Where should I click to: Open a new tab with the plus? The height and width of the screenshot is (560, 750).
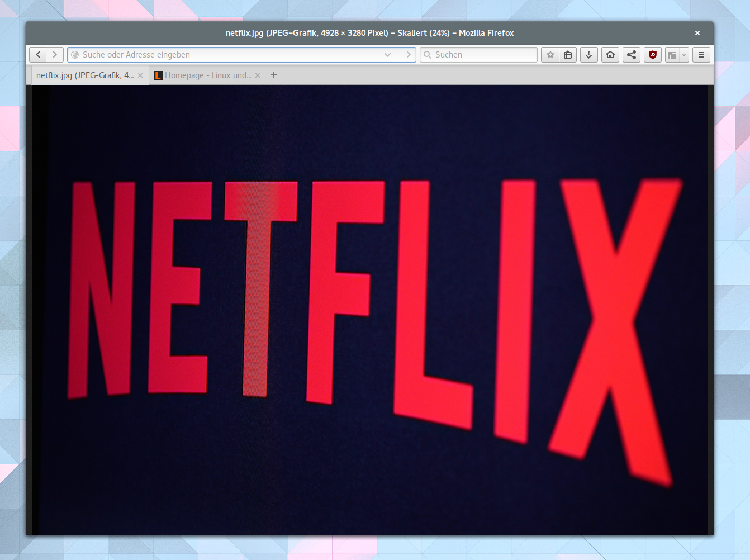pos(273,75)
